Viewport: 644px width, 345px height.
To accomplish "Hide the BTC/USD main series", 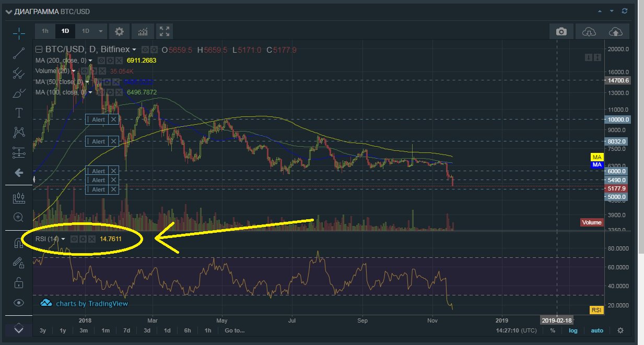I will pyautogui.click(x=145, y=50).
